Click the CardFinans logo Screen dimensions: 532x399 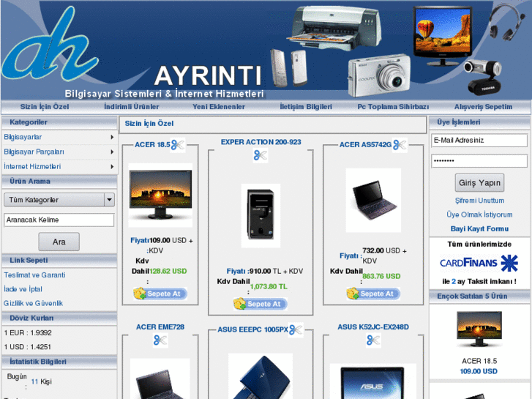pos(479,263)
